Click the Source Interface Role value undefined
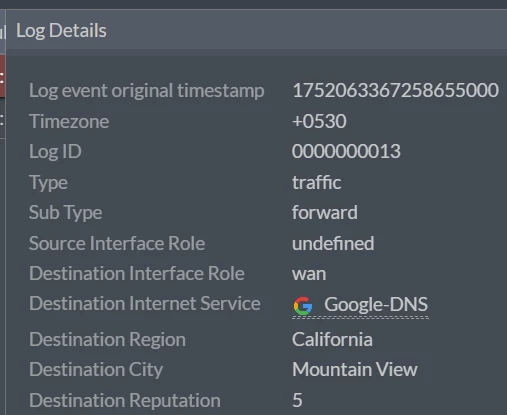The image size is (507, 415). point(333,243)
